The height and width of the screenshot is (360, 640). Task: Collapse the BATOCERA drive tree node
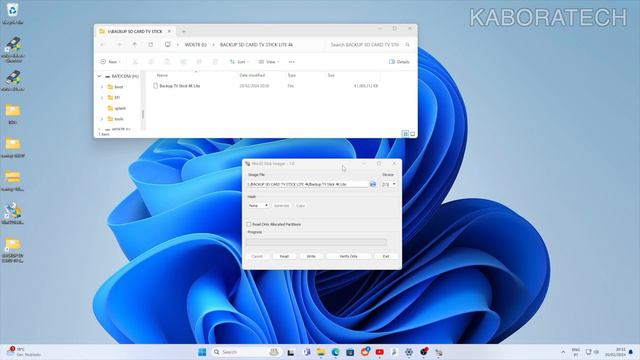pyautogui.click(x=99, y=76)
